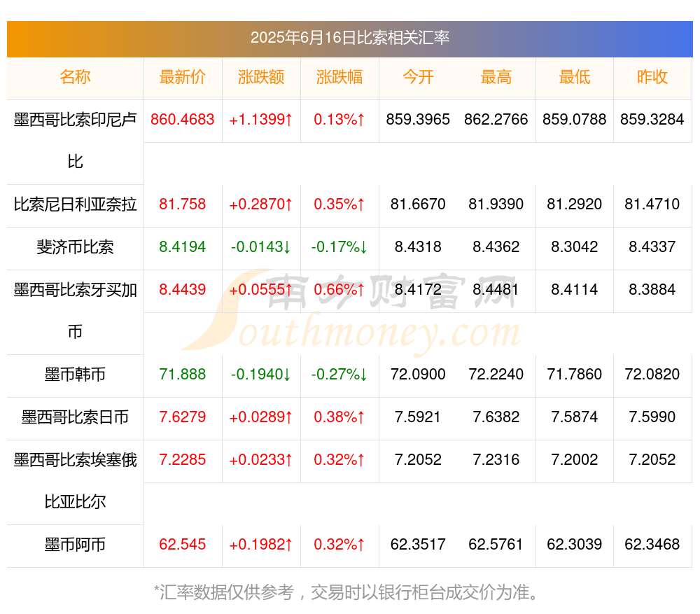Viewport: 700px width, 614px height.
Task: Select the 墨西哥比索印尼卢比 row name
Action: pyautogui.click(x=75, y=141)
